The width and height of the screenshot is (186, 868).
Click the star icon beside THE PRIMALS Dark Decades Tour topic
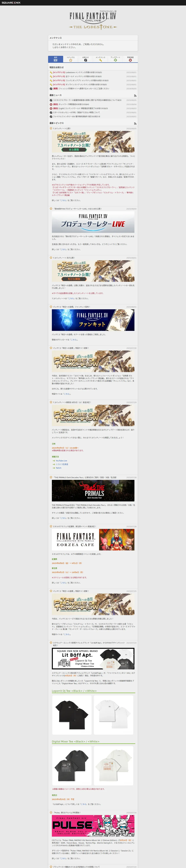click(51, 477)
